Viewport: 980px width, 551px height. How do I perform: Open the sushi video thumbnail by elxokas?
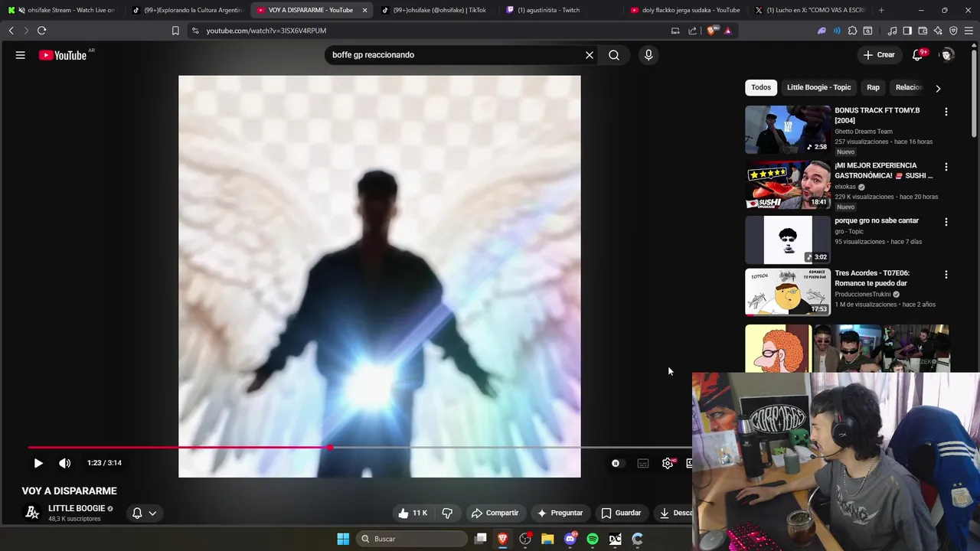(x=788, y=184)
